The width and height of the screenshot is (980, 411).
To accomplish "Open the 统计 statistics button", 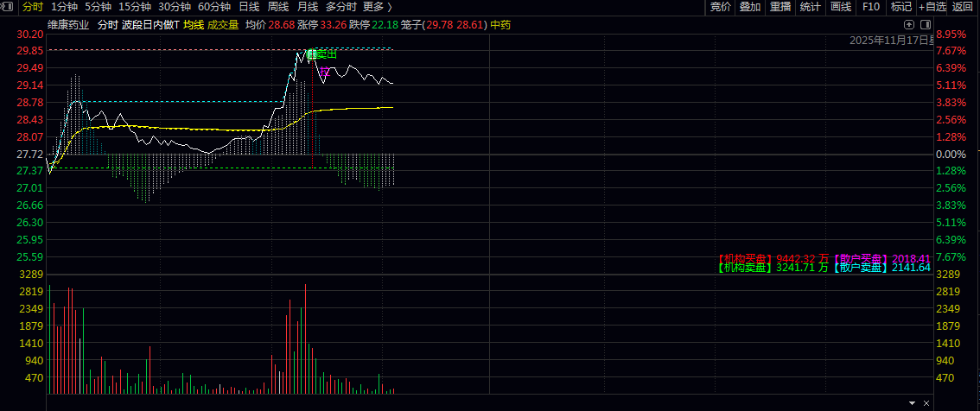I will tap(810, 7).
